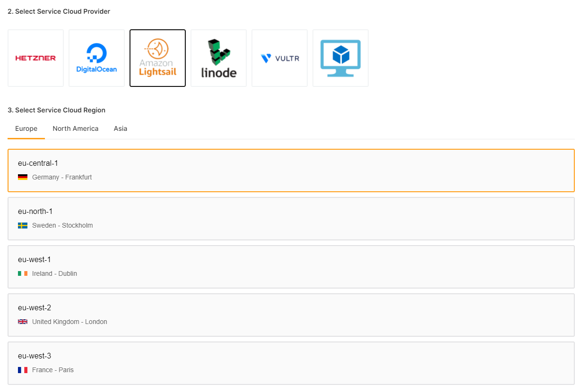This screenshot has width=580, height=392.
Task: Select the Vultr cloud provider
Action: pos(279,58)
